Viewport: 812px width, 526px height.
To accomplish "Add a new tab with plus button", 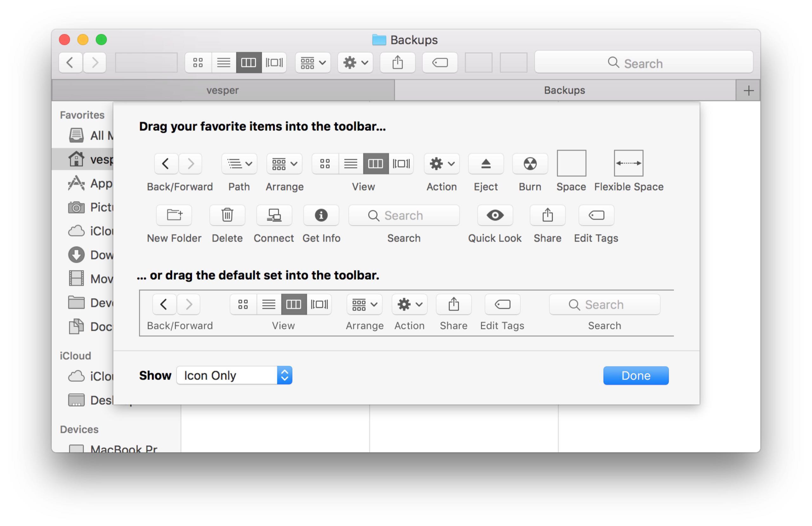I will point(748,91).
